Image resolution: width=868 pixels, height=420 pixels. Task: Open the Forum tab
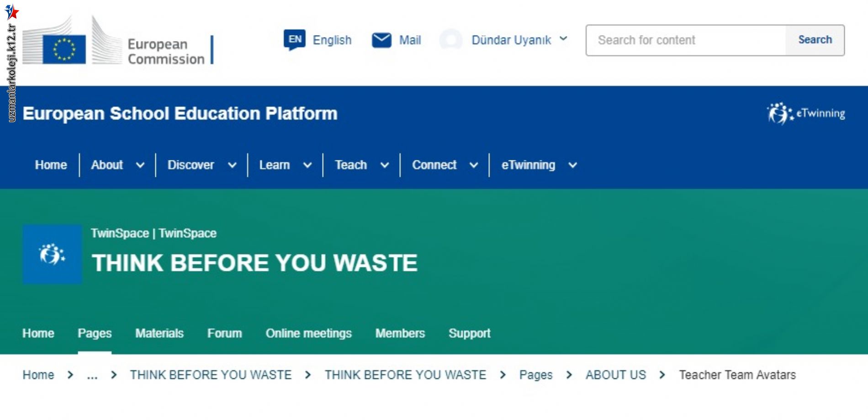tap(225, 333)
